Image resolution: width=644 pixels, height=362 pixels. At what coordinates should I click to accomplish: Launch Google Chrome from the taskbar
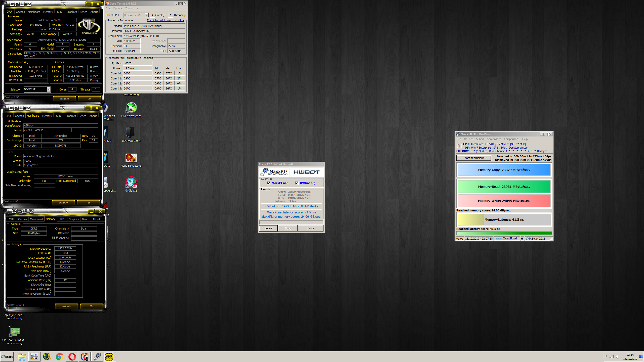[59, 356]
